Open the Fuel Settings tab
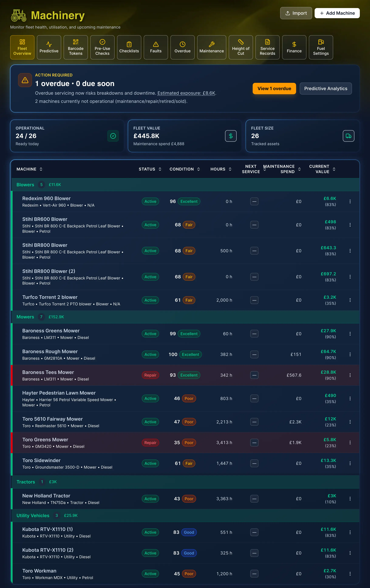Image resolution: width=370 pixels, height=588 pixels. coord(321,47)
